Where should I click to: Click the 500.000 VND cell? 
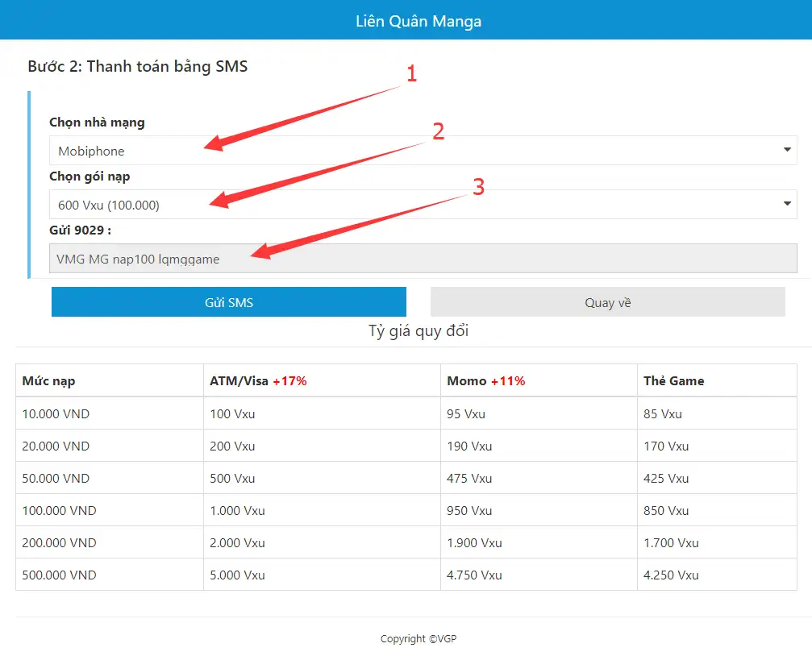point(110,574)
